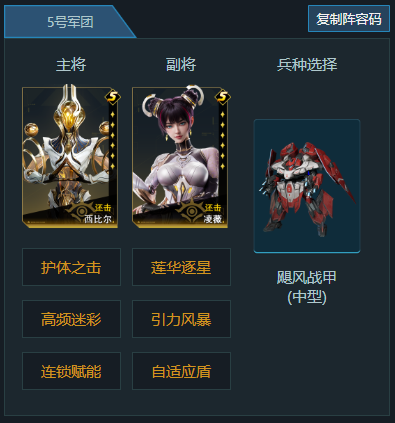Click the 兵种选择 heading

pyautogui.click(x=307, y=65)
